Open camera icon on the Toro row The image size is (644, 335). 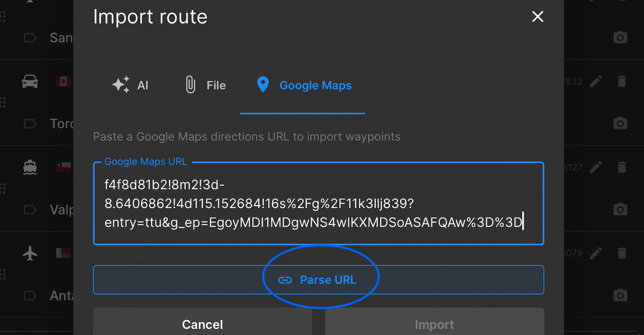pyautogui.click(x=620, y=124)
